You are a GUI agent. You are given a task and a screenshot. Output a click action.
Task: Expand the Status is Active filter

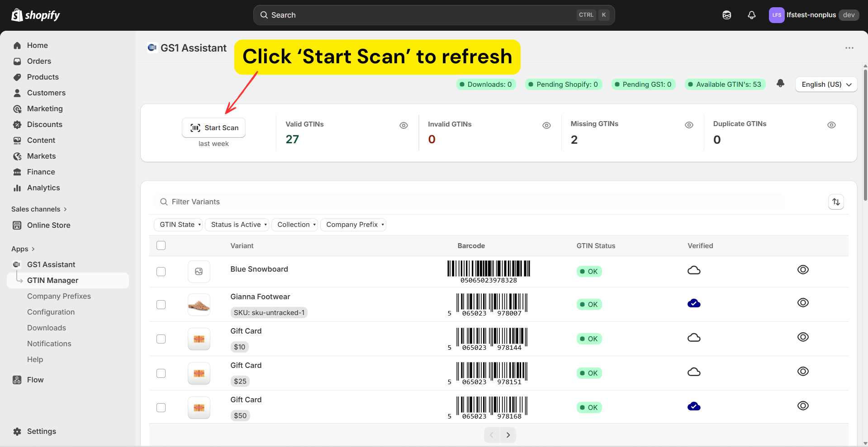pos(237,225)
